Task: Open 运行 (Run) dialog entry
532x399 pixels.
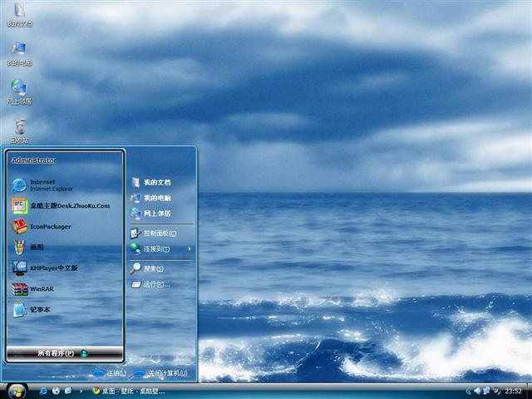Action: tap(155, 284)
